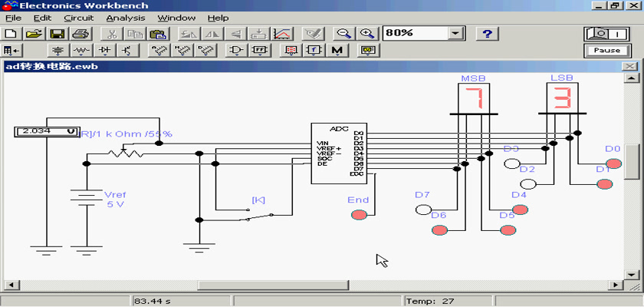Click the horizontal scrollbar thumb
The width and height of the screenshot is (644, 307).
pos(274,285)
